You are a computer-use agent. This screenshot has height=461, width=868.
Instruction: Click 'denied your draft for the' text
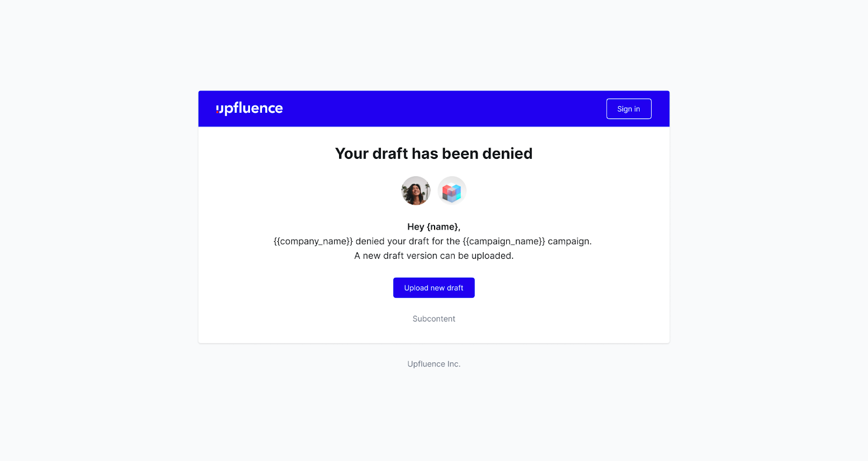click(407, 241)
